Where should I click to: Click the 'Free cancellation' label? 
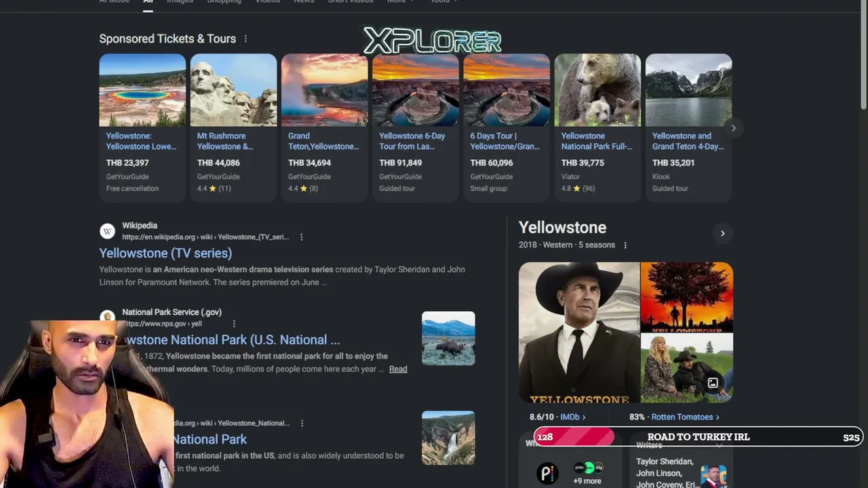[132, 188]
